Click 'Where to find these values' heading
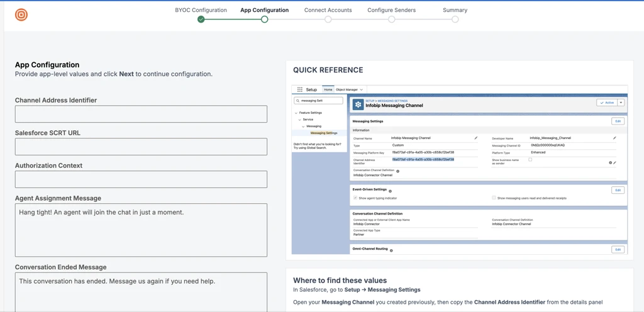Viewport: 644px width, 312px height. (x=340, y=281)
